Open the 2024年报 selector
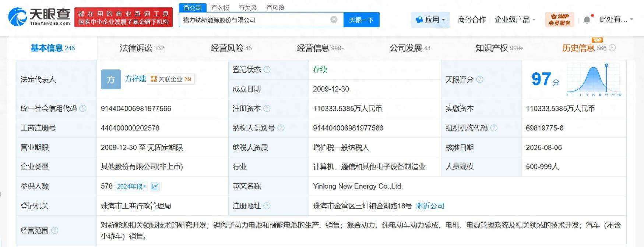Viewport: 644px width, 247px height. click(131, 186)
